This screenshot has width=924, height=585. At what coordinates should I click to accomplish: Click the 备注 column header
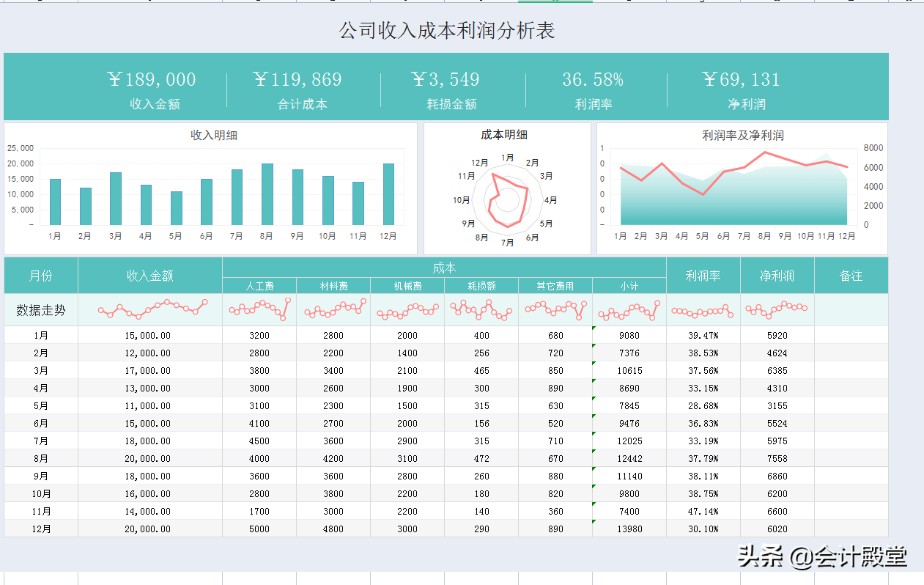click(851, 275)
